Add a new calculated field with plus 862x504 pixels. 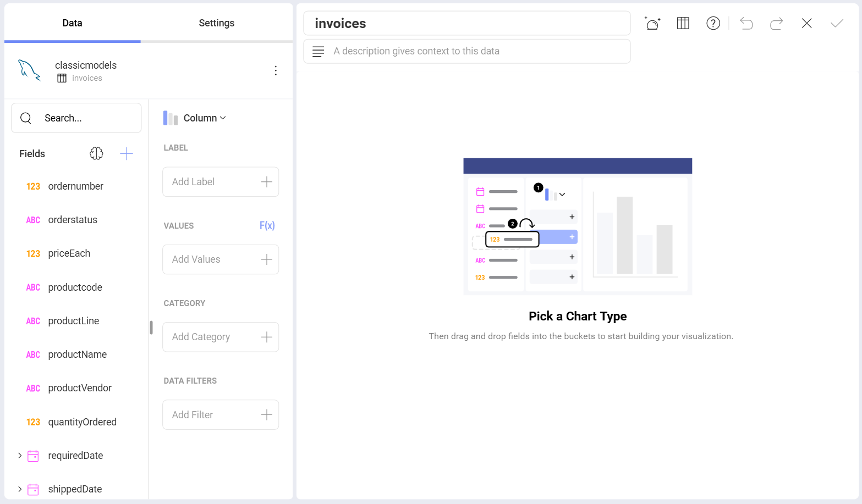127,153
